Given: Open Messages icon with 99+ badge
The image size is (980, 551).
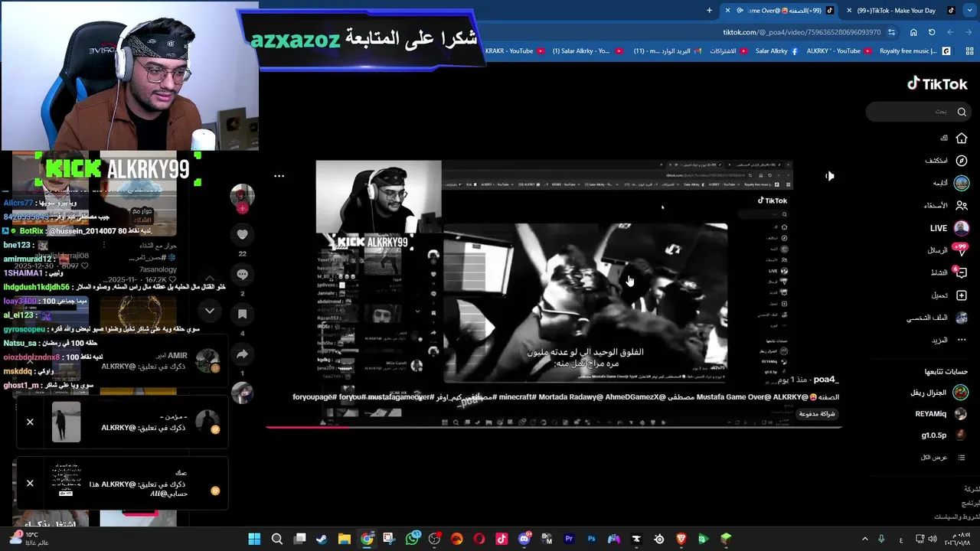Looking at the screenshot, I should (x=962, y=250).
